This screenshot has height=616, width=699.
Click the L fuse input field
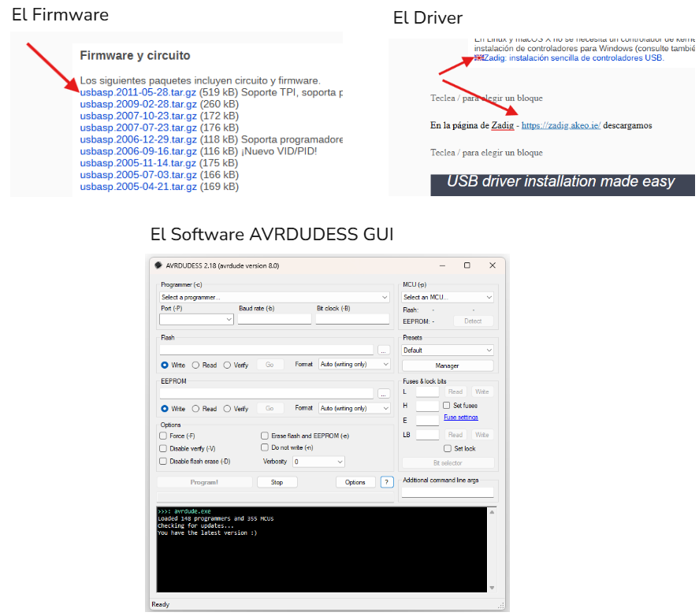coord(427,391)
